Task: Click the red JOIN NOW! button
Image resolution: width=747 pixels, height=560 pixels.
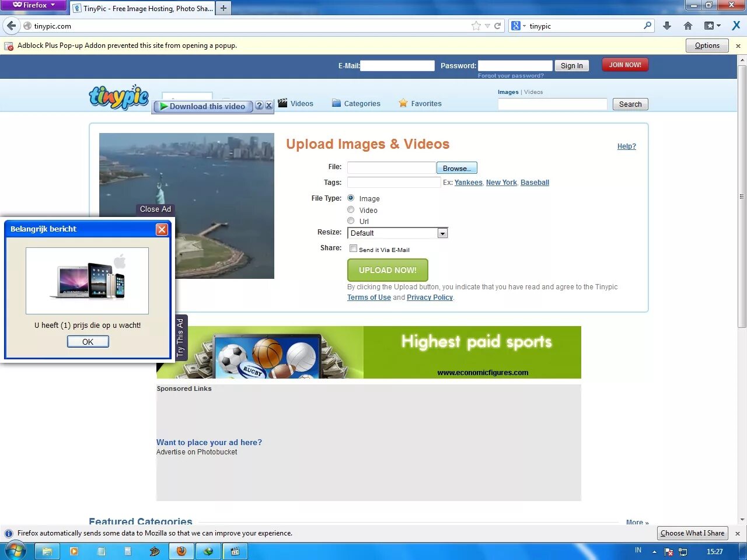Action: [625, 65]
